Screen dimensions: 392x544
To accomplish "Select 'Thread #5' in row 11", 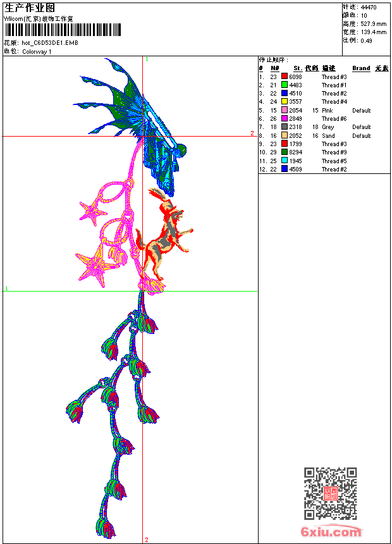I will pos(334,161).
